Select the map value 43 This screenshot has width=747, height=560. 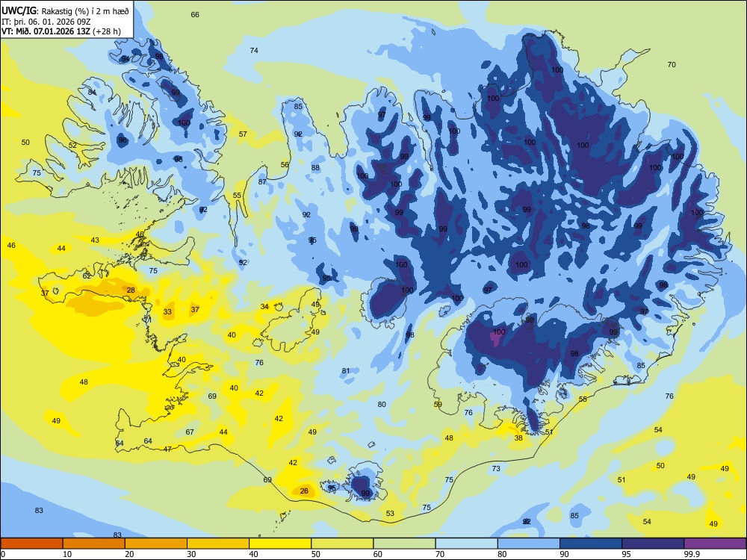tap(95, 240)
